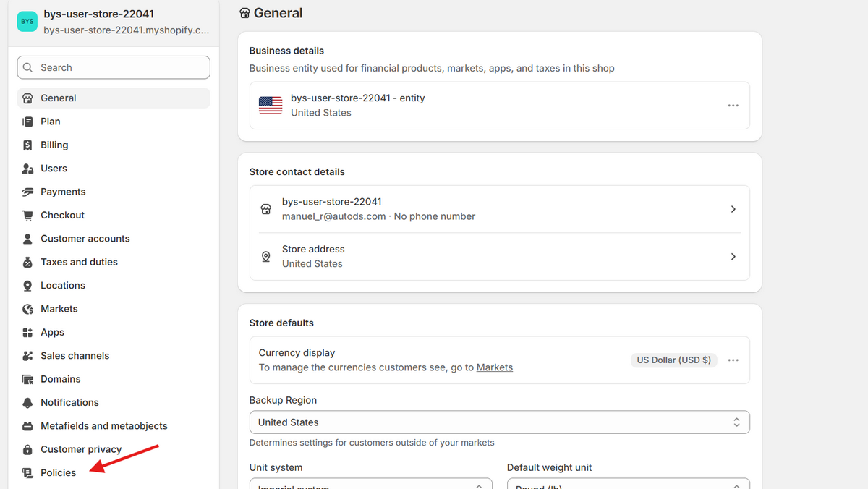Open Notifications settings

click(x=114, y=402)
